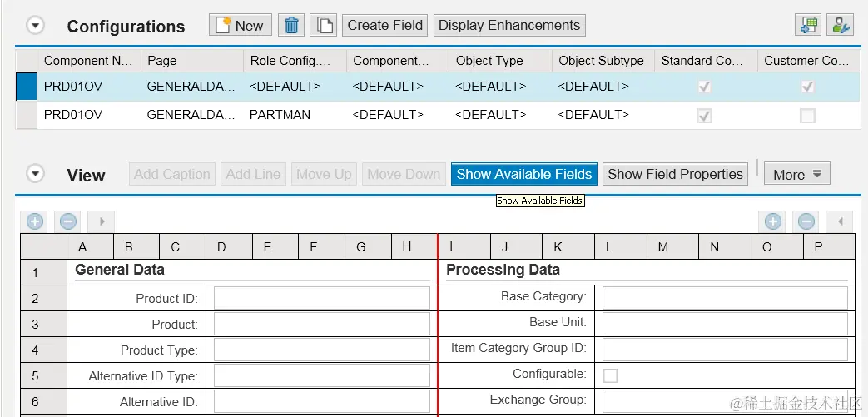The width and height of the screenshot is (868, 417).
Task: Toggle Customer Config checkbox in first row
Action: [807, 87]
